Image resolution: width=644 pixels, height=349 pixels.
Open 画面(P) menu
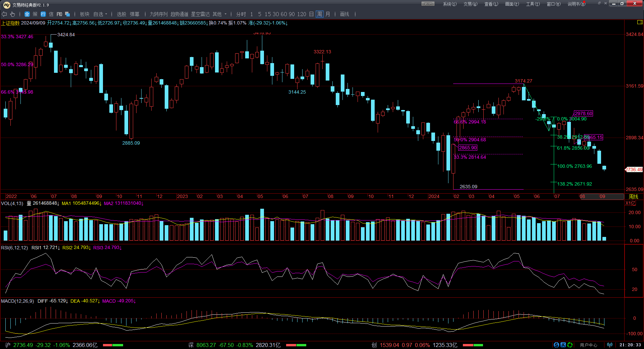point(512,4)
